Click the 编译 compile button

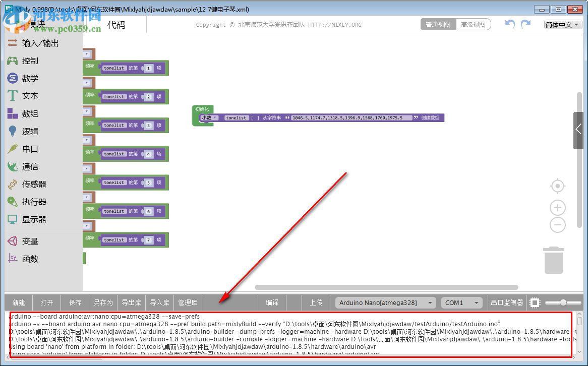272,302
